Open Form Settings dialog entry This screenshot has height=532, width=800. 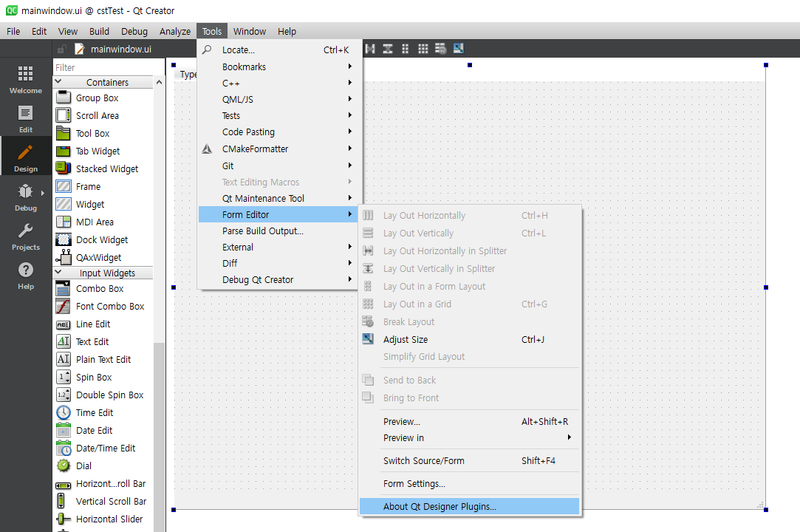[x=469, y=483]
